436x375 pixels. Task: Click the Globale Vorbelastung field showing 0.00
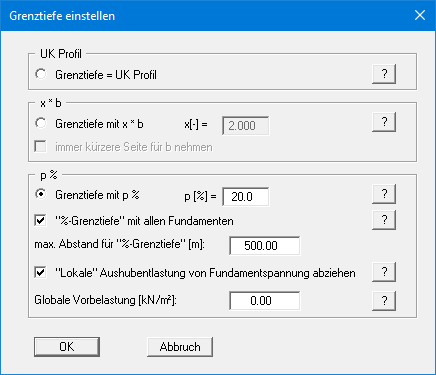tap(265, 301)
